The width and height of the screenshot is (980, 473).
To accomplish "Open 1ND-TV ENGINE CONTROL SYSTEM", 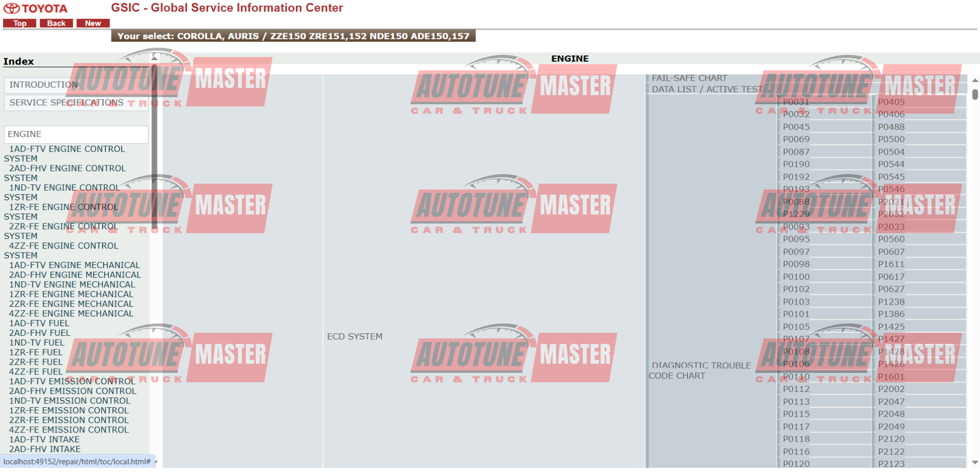I will click(x=62, y=193).
